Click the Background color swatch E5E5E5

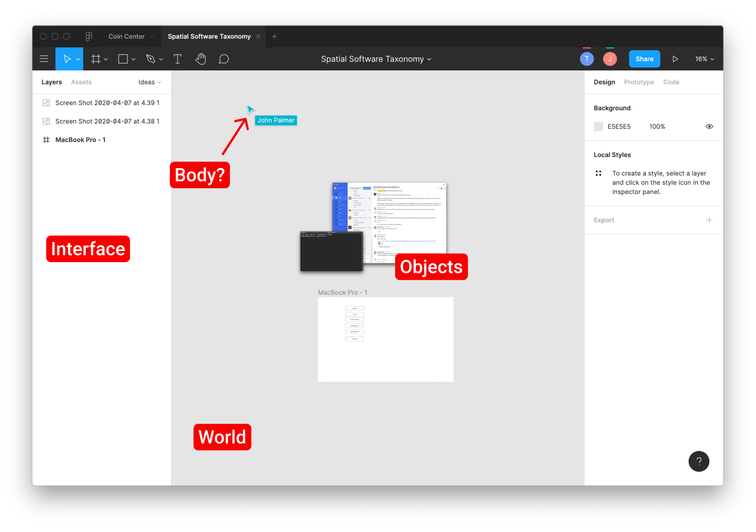click(x=598, y=126)
